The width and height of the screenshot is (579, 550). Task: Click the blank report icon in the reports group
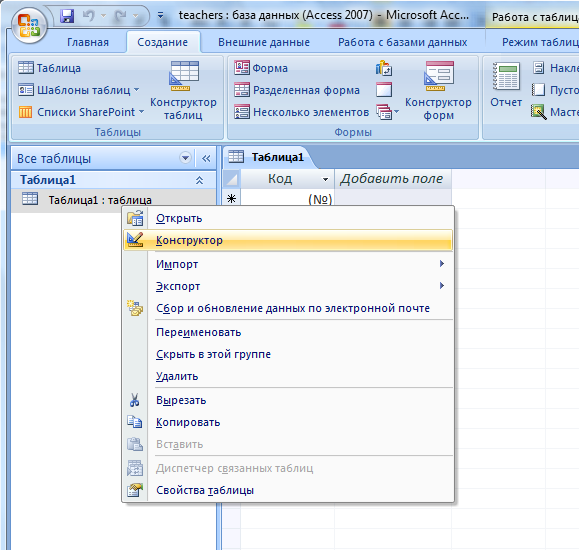tap(538, 90)
